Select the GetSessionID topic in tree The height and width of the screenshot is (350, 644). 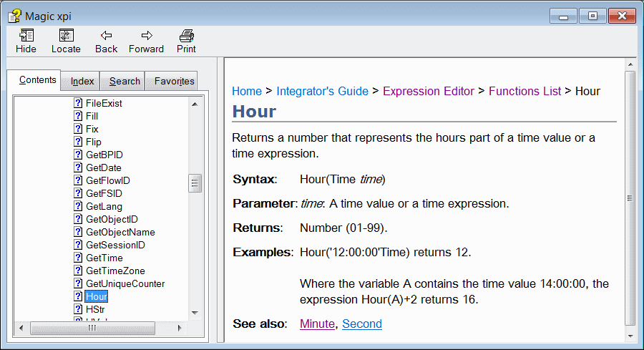pos(115,245)
